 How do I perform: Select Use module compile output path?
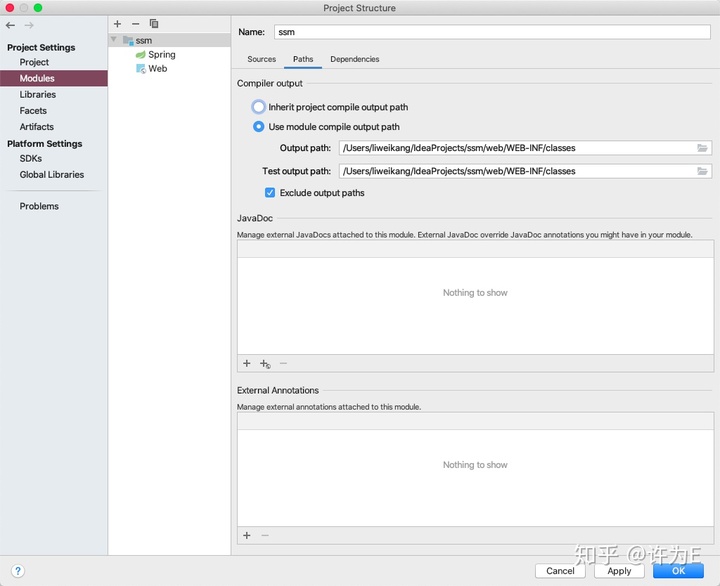pyautogui.click(x=259, y=127)
